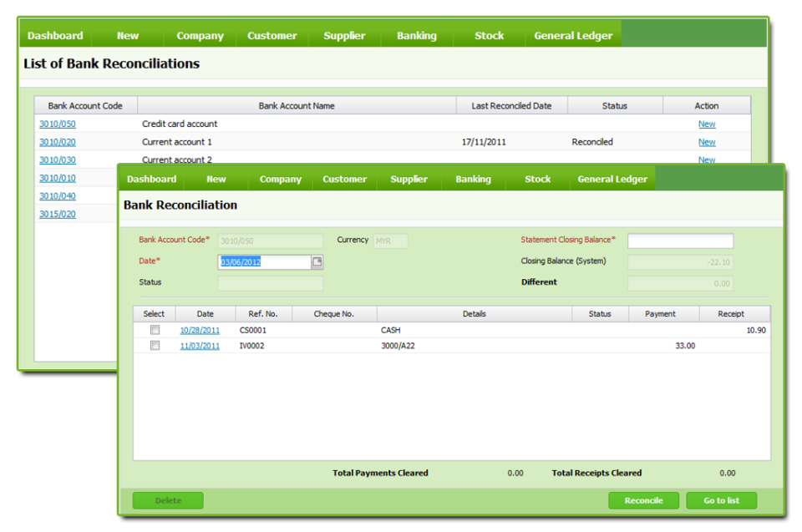Screen dimensions: 802x532
Task: Open bank account 3010/050 reconciliation
Action: click(x=56, y=123)
